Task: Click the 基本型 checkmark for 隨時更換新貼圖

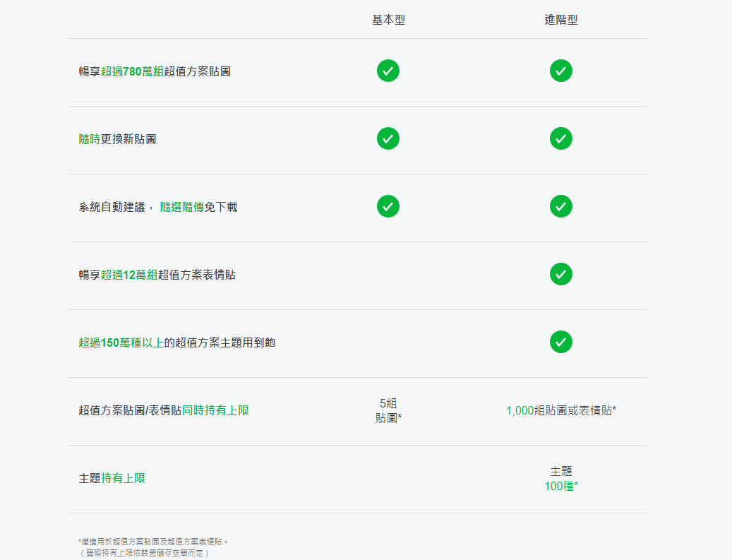Action: point(388,138)
